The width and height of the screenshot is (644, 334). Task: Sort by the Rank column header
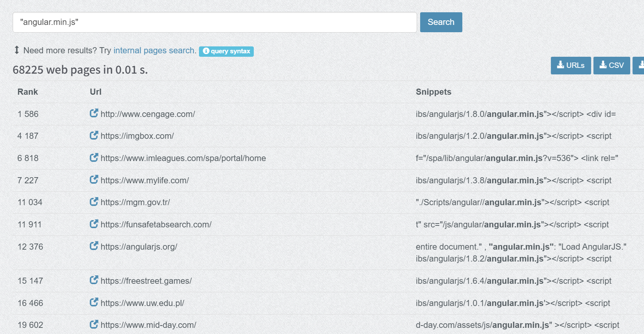coord(28,92)
